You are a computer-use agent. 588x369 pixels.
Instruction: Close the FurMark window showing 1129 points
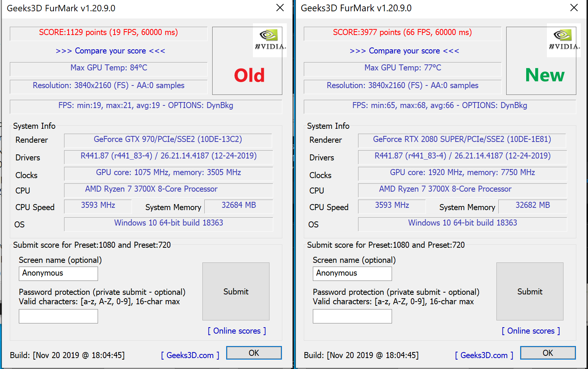point(280,8)
